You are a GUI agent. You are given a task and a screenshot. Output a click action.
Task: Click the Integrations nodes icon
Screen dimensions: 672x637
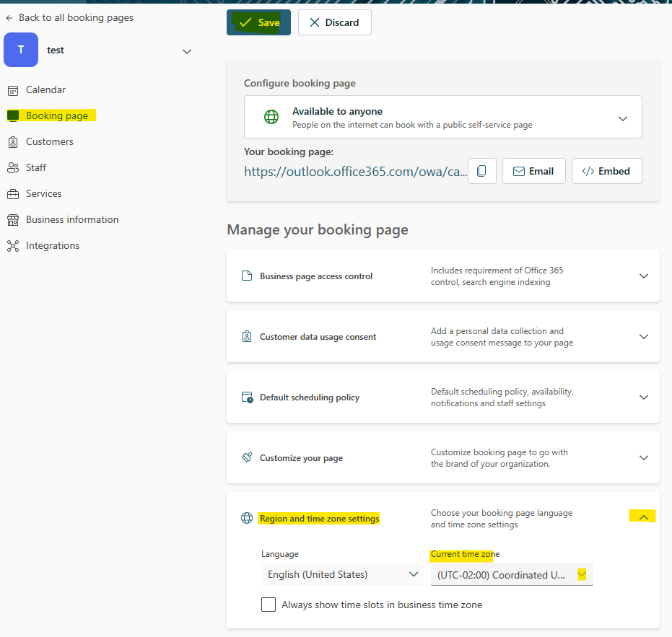pyautogui.click(x=13, y=246)
